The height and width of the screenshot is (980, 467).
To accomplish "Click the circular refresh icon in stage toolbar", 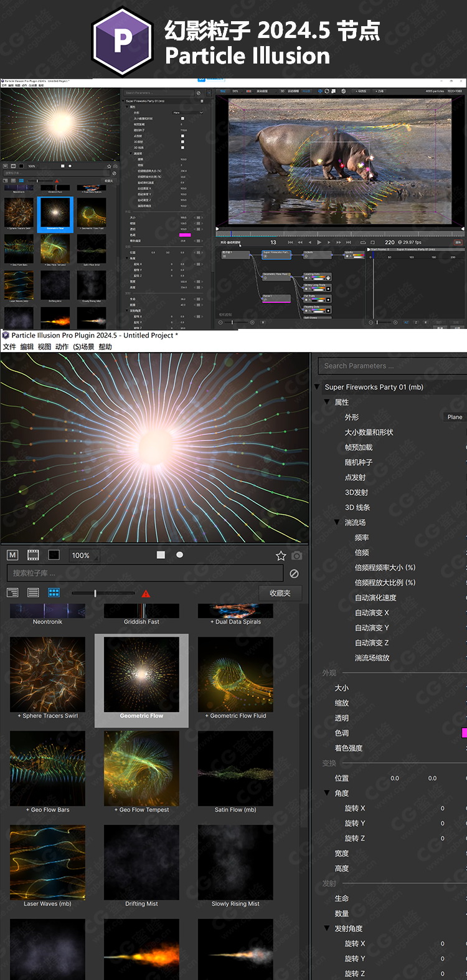I will 328,91.
